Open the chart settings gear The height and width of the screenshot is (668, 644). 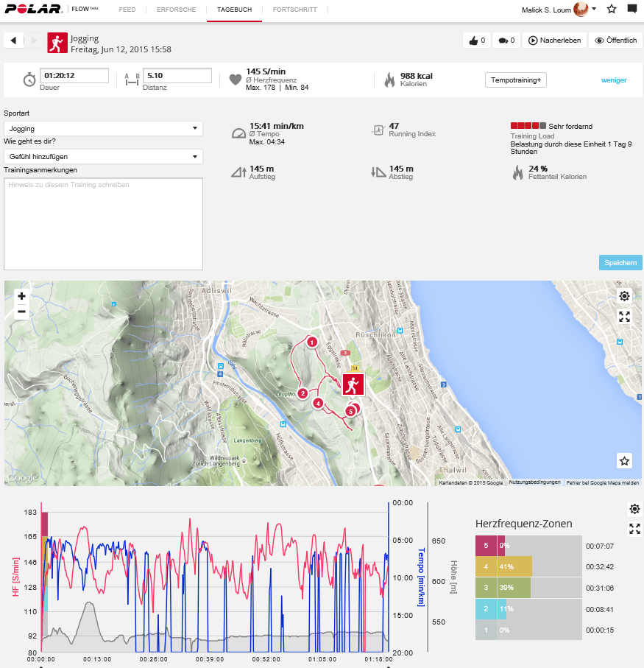pos(634,509)
